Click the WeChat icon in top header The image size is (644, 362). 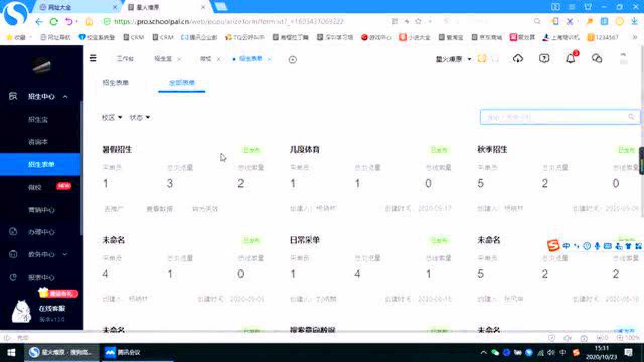(597, 58)
